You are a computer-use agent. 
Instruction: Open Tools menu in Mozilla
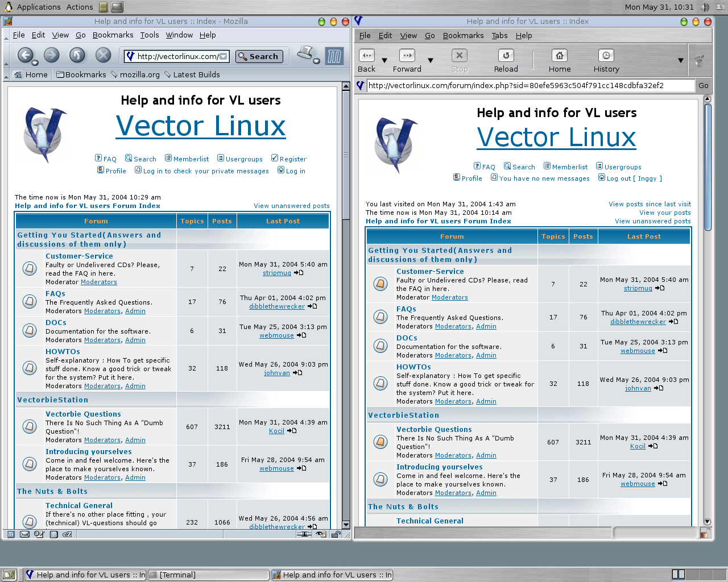click(x=150, y=35)
